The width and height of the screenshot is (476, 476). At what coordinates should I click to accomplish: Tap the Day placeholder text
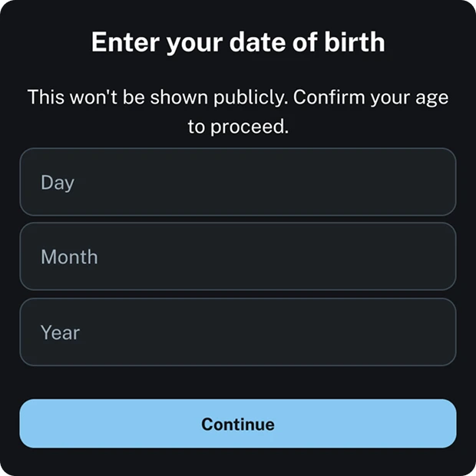58,183
